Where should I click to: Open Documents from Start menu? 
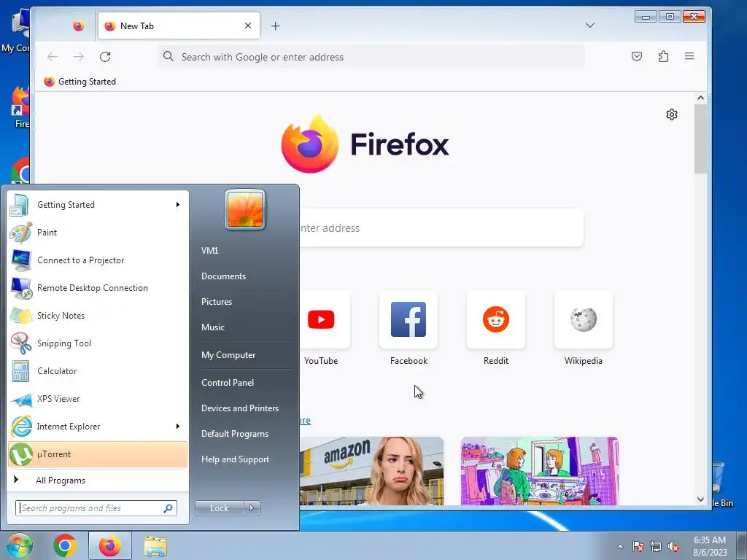point(223,276)
